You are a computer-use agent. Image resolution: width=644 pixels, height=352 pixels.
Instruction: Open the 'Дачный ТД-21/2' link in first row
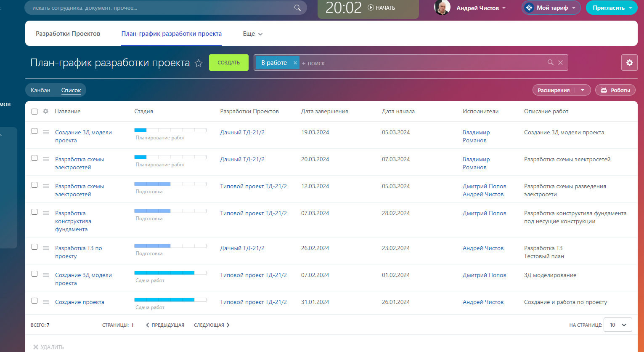click(242, 132)
